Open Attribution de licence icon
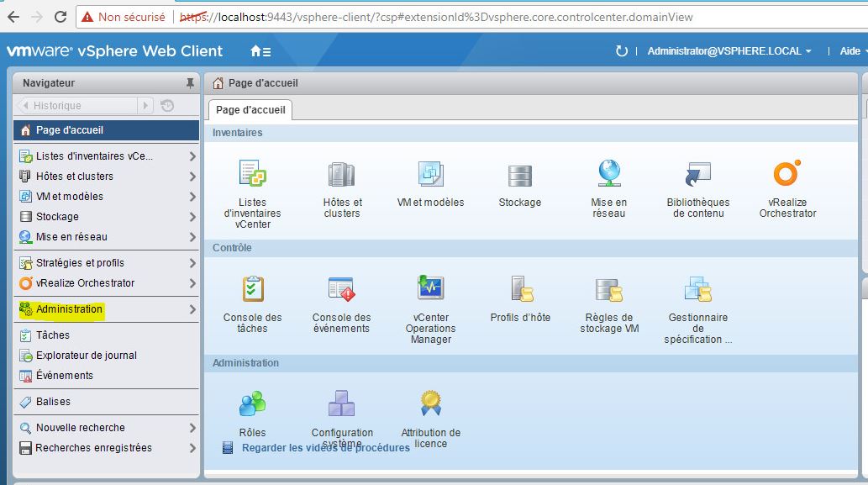The height and width of the screenshot is (485, 868). pyautogui.click(x=431, y=403)
